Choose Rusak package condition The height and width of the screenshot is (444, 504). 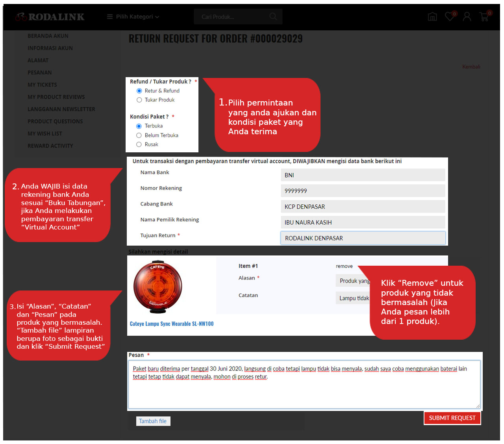coord(139,144)
